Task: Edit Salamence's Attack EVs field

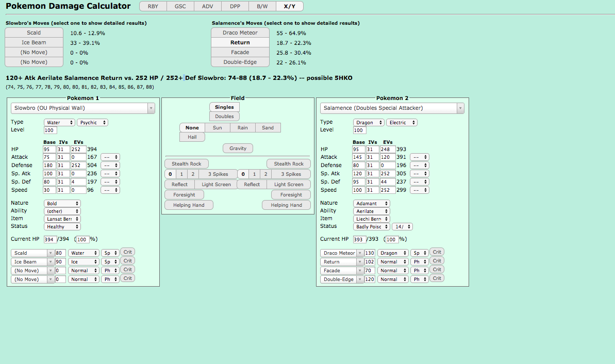Action: [388, 157]
